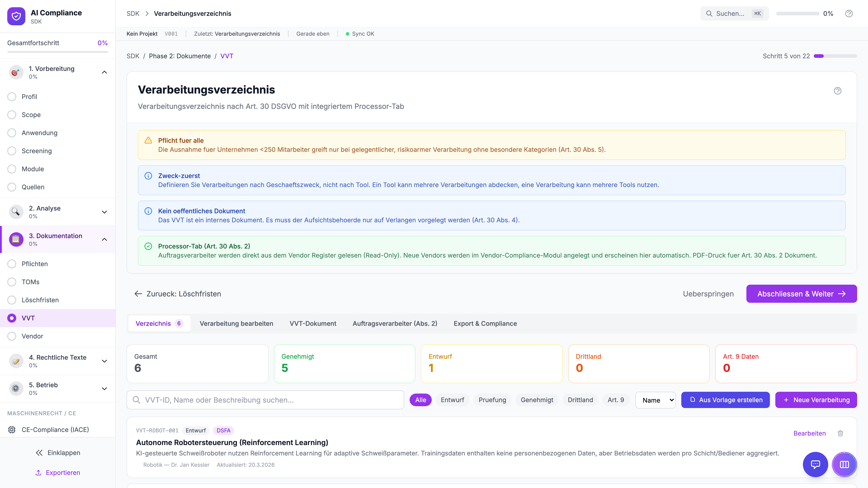Expand the 2. Analyse section
The width and height of the screenshot is (868, 488).
(104, 212)
